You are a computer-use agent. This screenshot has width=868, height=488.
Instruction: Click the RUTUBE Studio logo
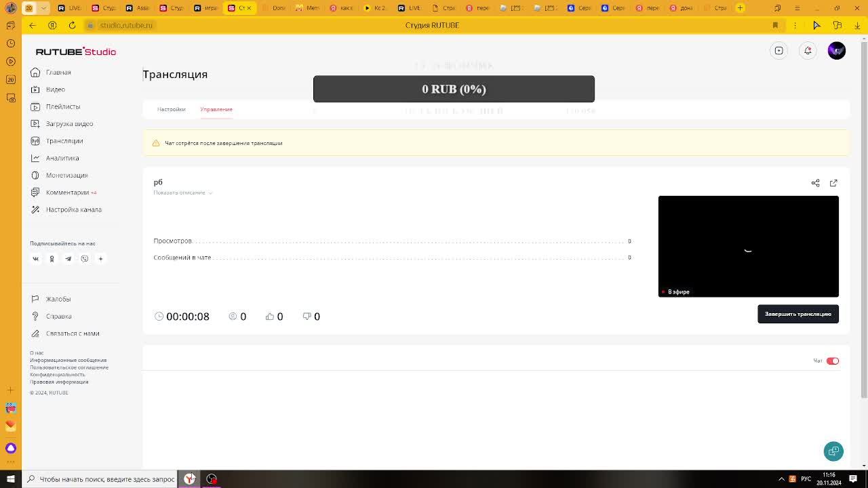(76, 52)
